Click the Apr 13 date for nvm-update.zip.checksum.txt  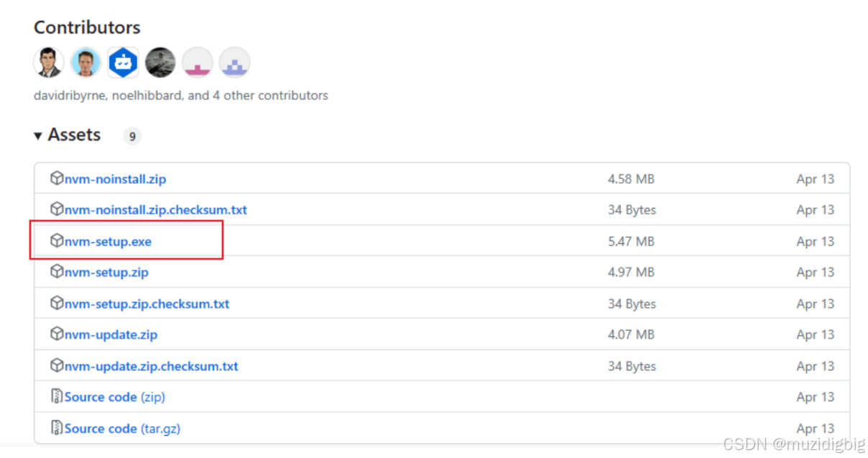(816, 367)
